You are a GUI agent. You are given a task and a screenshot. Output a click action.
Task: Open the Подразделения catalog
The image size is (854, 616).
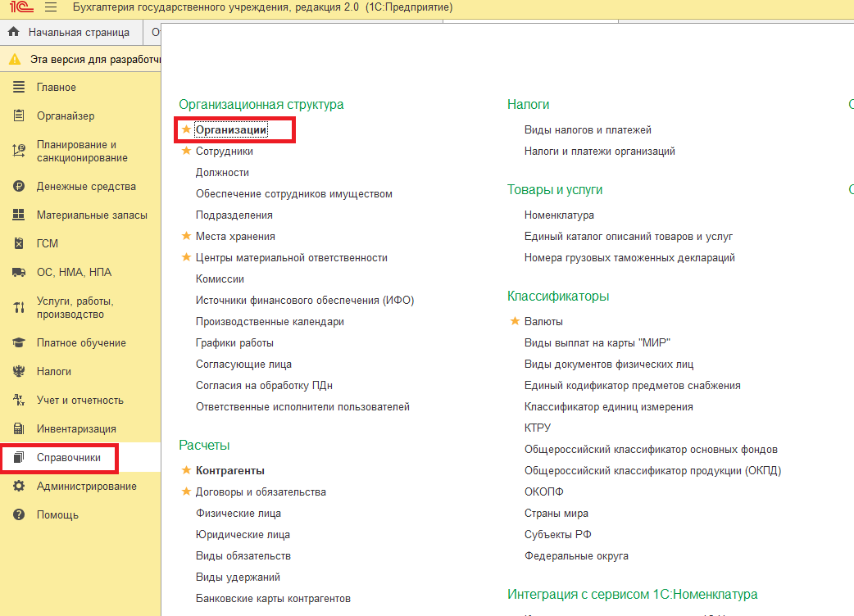click(x=234, y=215)
